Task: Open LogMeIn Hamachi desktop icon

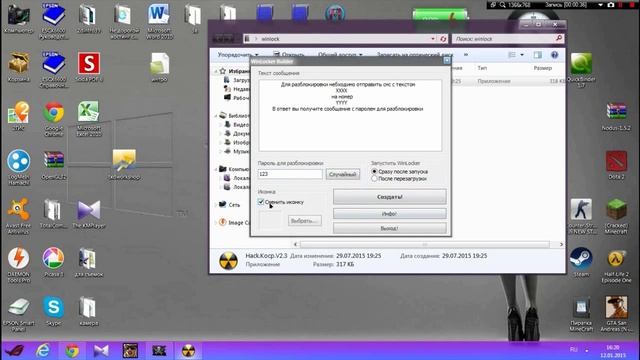Action: pyautogui.click(x=18, y=167)
